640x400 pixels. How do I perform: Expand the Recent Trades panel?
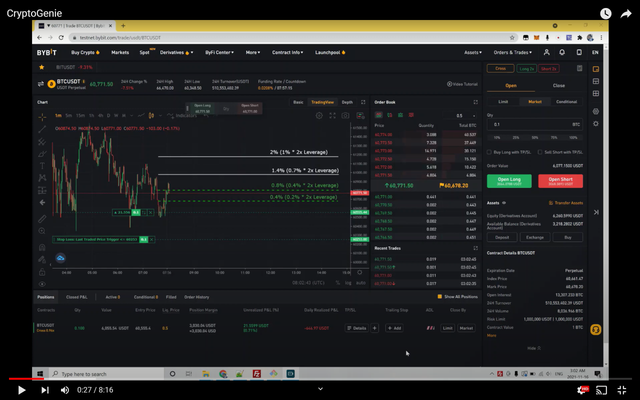(476, 248)
